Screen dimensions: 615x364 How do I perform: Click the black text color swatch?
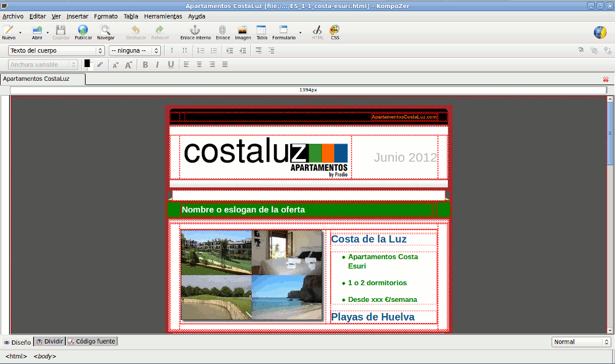click(87, 63)
